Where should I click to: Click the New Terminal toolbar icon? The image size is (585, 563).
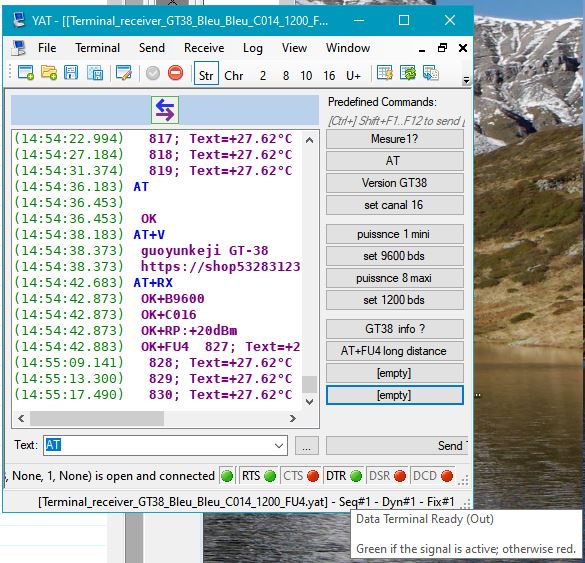(26, 73)
